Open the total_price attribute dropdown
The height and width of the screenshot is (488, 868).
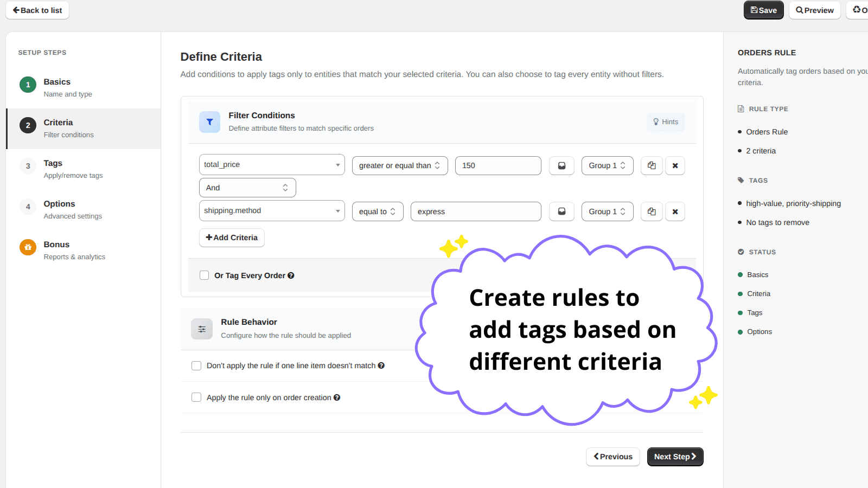[271, 164]
